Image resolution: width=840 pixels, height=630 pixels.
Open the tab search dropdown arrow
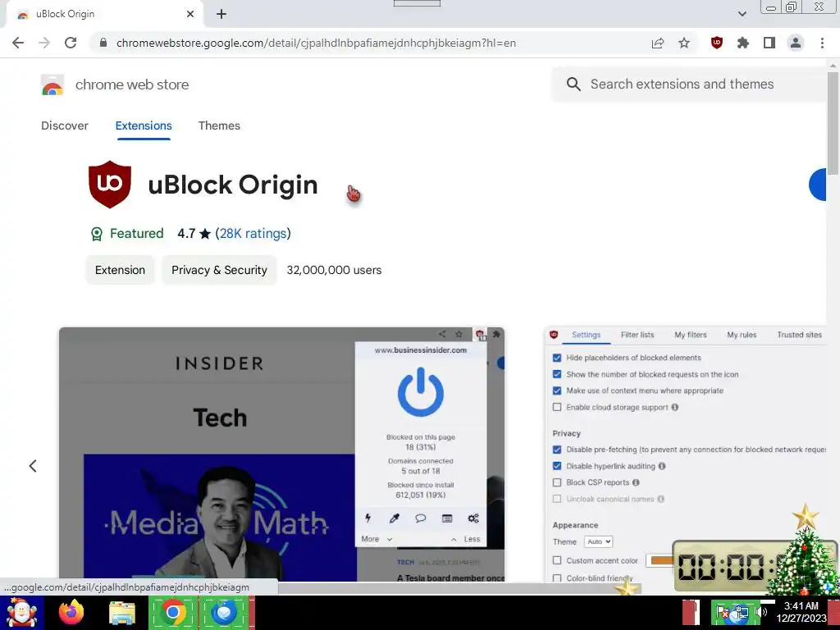tap(742, 14)
